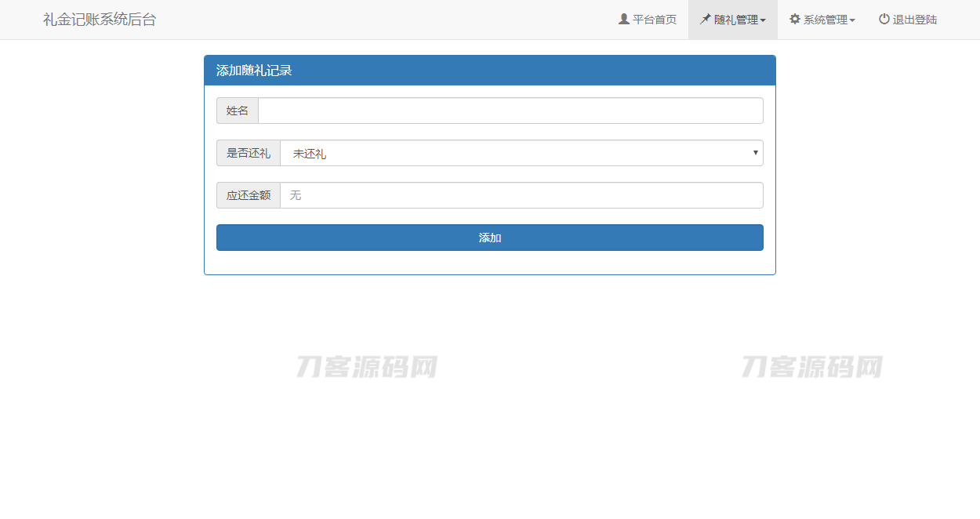Screen dimensions: 980x519
Task: Expand the 系统管理 dropdown menu
Action: 825,20
